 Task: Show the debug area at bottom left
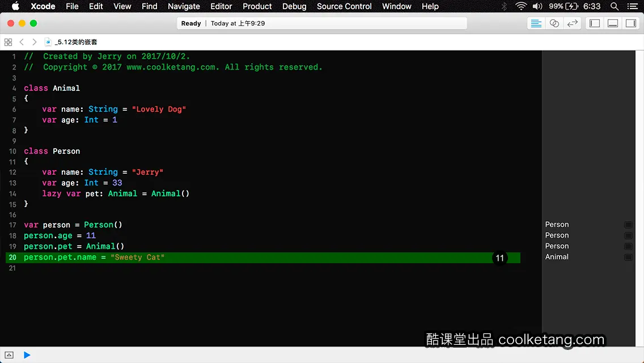tap(9, 355)
